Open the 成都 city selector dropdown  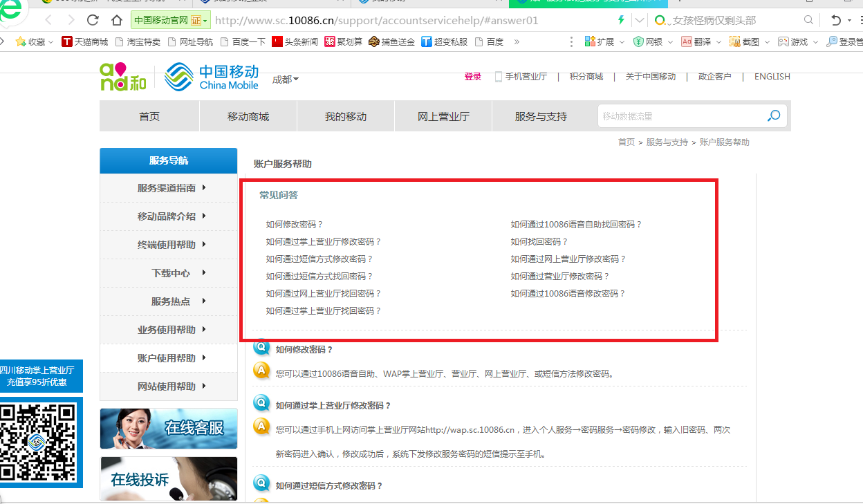[286, 80]
